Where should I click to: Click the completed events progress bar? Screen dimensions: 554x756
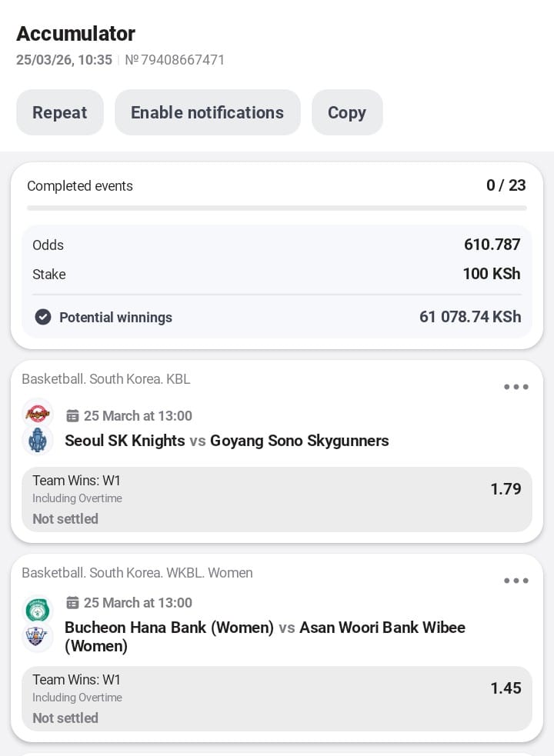point(277,208)
